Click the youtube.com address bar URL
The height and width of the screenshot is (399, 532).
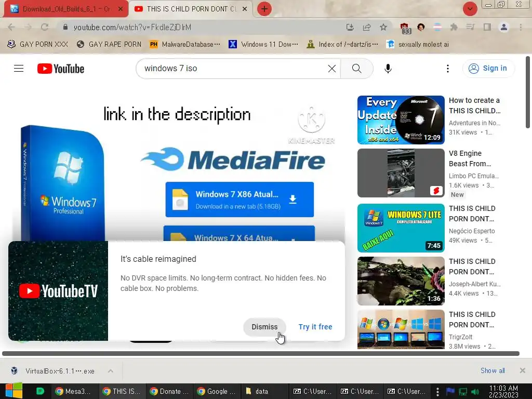tap(132, 27)
